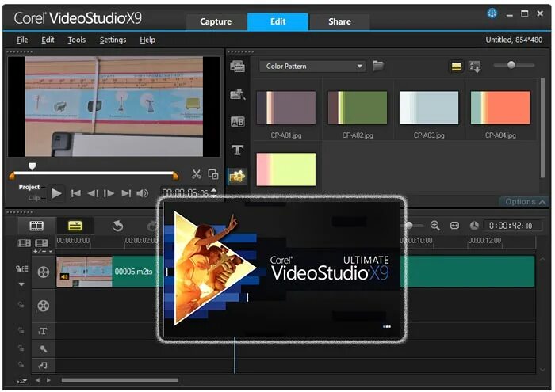Click the fit project in timeline icon
Viewport: 555px width, 392px height.
(454, 226)
